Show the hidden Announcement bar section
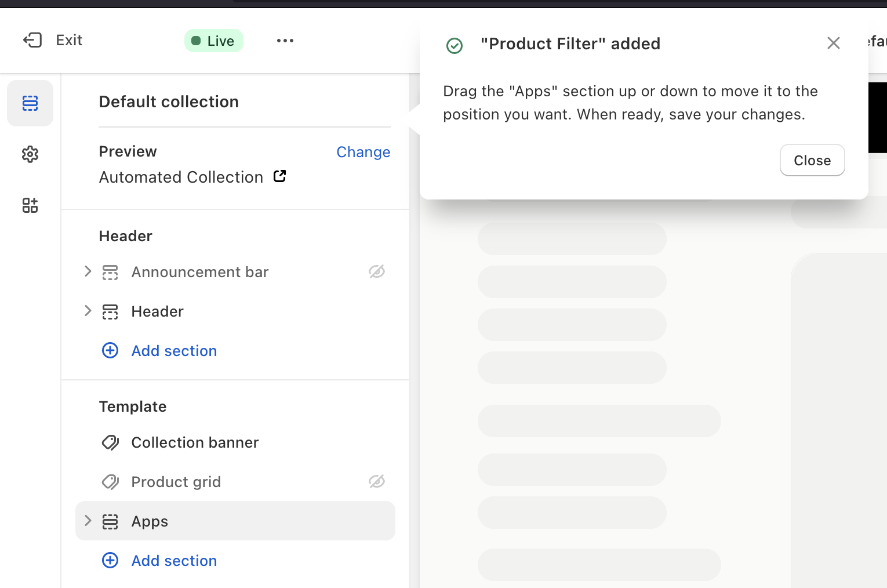 pyautogui.click(x=377, y=271)
